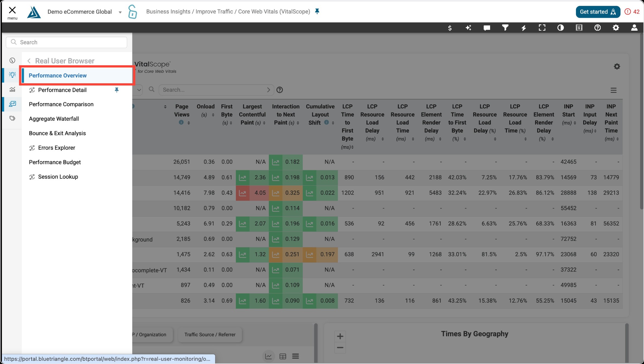Viewport: 644px width, 364px height.
Task: Open trend chart for CLS 0.197
Action: (x=309, y=254)
